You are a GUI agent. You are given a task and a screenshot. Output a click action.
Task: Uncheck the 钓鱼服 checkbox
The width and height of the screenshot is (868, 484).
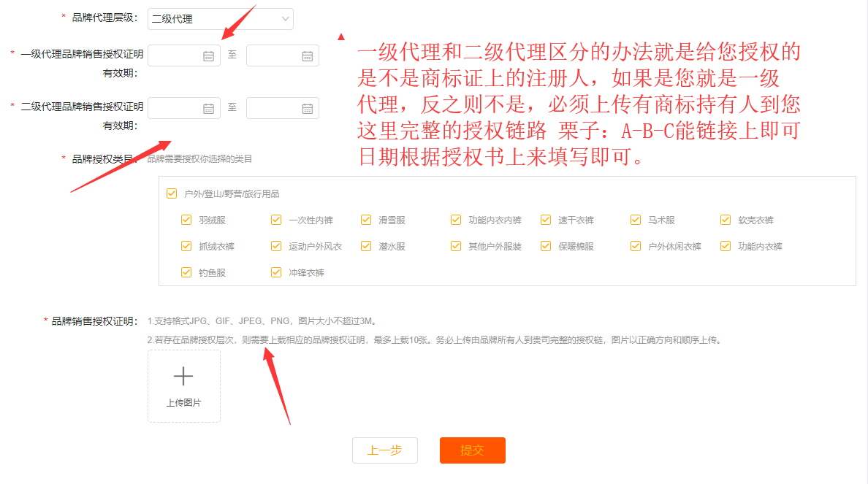tap(186, 272)
